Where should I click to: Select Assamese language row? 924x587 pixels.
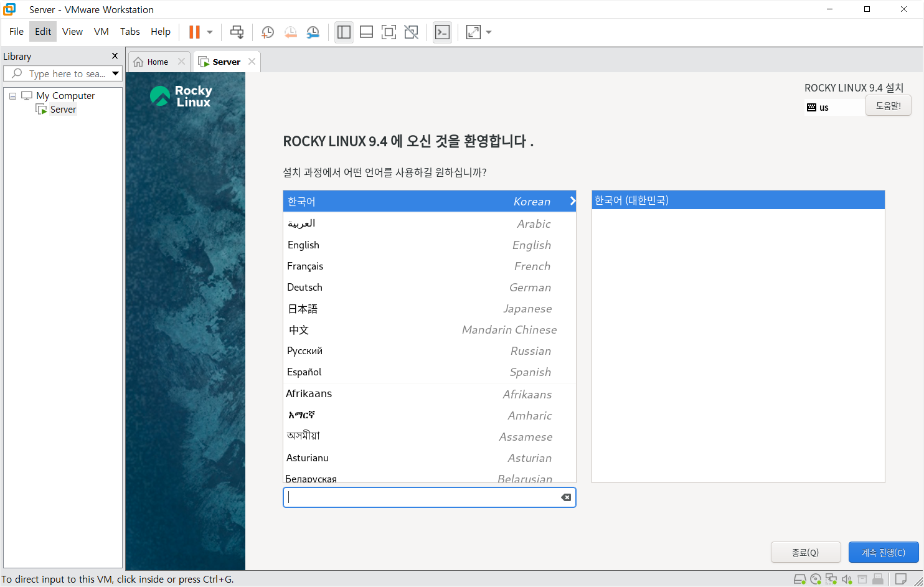click(430, 436)
